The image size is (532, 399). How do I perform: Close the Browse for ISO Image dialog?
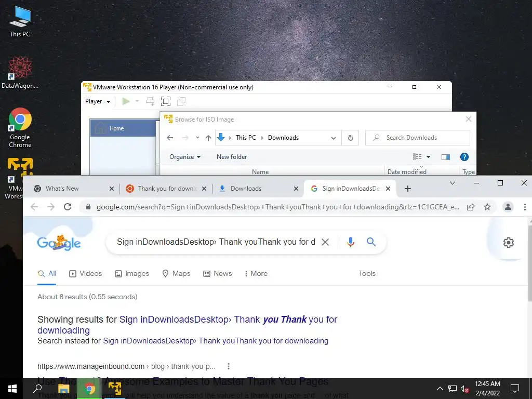(469, 119)
